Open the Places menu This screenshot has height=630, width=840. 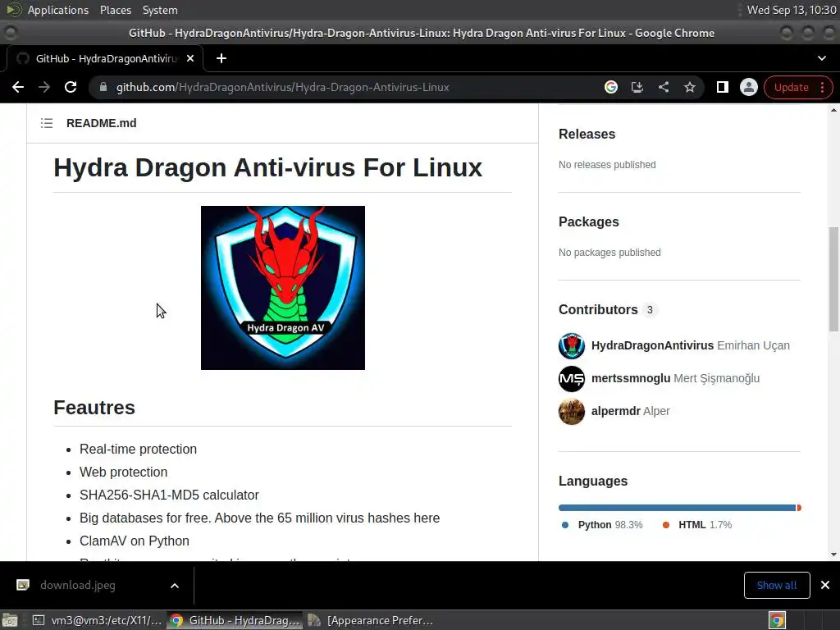[x=115, y=10]
